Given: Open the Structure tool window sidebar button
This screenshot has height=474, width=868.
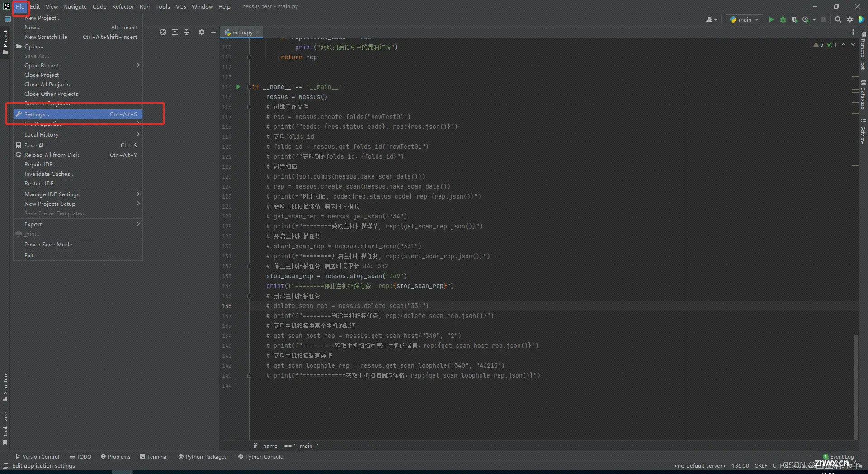Looking at the screenshot, I should 5,387.
